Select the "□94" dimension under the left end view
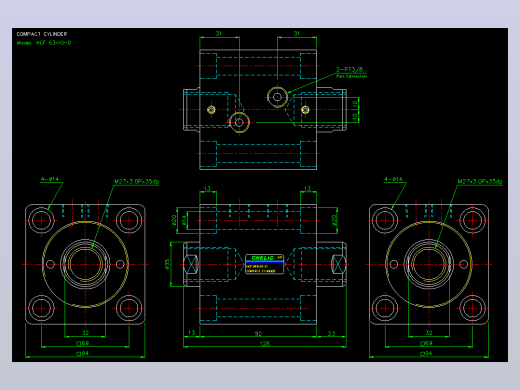Viewport: 520px width, 390px height. pyautogui.click(x=82, y=354)
